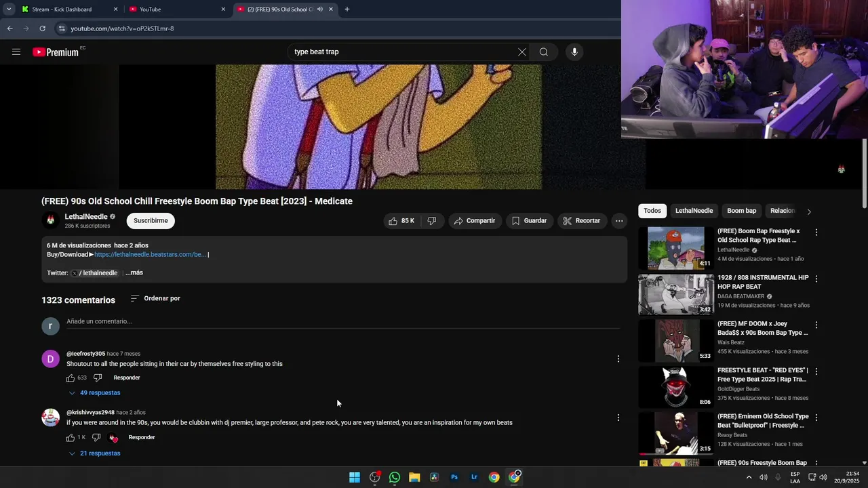Launch Photoshop from the taskbar
Viewport: 868px width, 488px height.
click(454, 477)
